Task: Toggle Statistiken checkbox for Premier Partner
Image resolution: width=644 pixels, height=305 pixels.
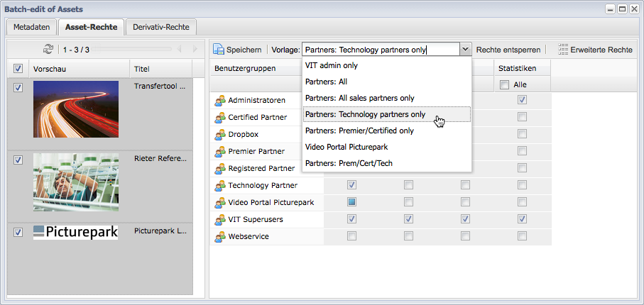Action: pos(522,150)
